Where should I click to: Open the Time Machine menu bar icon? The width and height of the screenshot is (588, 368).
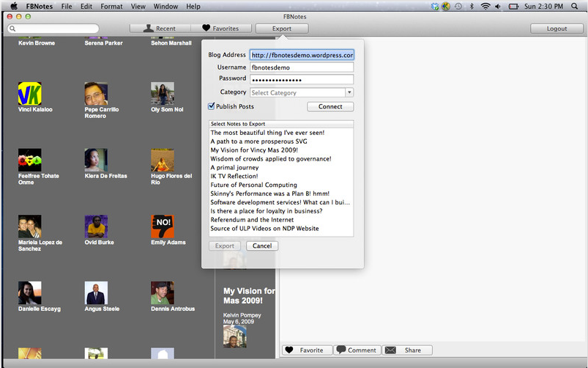pyautogui.click(x=458, y=6)
